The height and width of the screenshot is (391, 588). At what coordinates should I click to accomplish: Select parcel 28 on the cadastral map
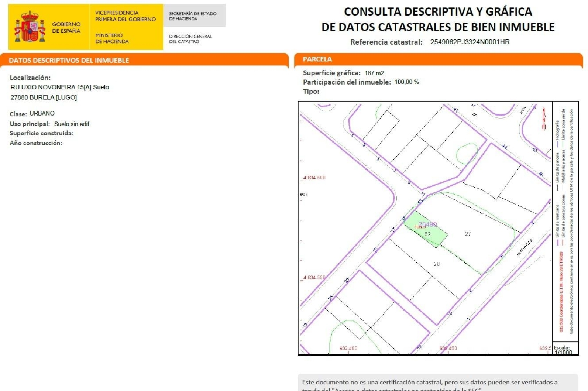coord(436,264)
